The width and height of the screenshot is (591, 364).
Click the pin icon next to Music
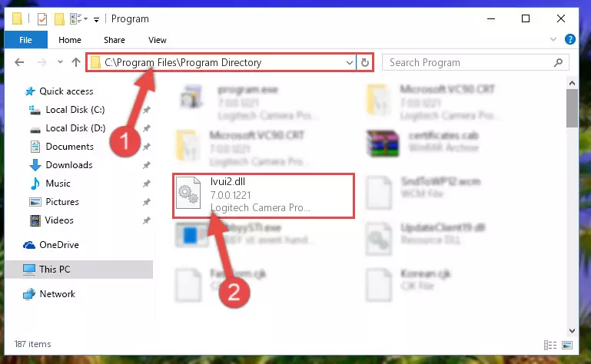pos(146,184)
